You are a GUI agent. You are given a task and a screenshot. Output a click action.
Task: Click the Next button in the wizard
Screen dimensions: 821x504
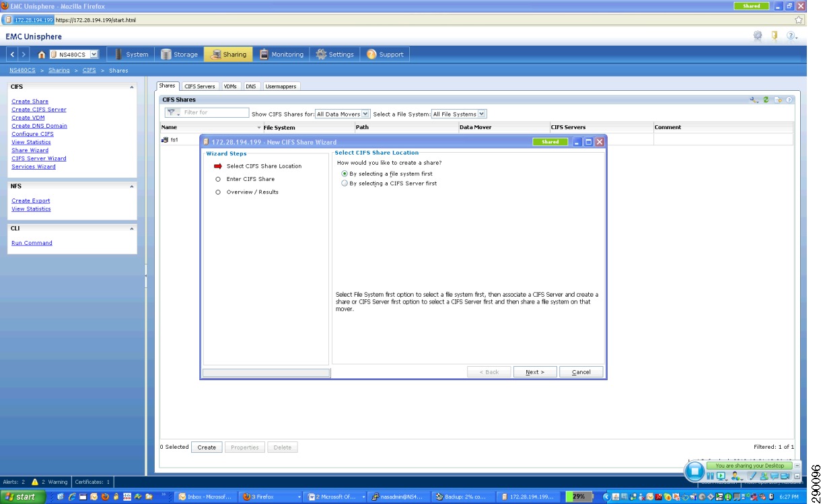point(535,372)
